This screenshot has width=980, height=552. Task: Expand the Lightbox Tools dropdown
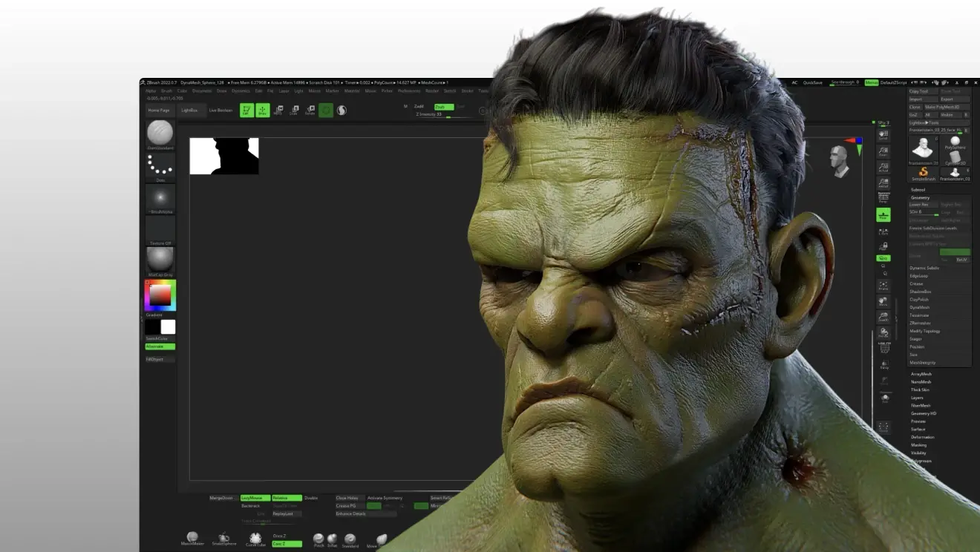pos(924,122)
